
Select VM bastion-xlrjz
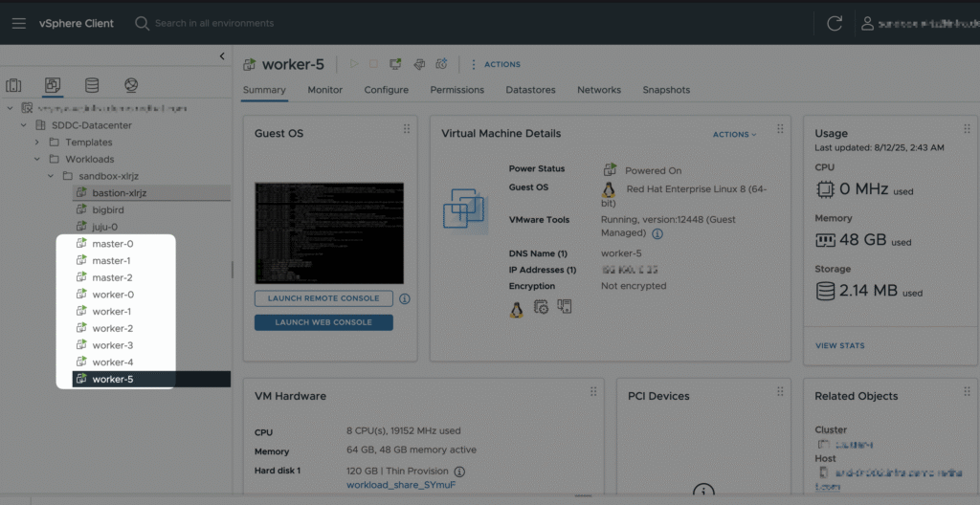point(120,193)
